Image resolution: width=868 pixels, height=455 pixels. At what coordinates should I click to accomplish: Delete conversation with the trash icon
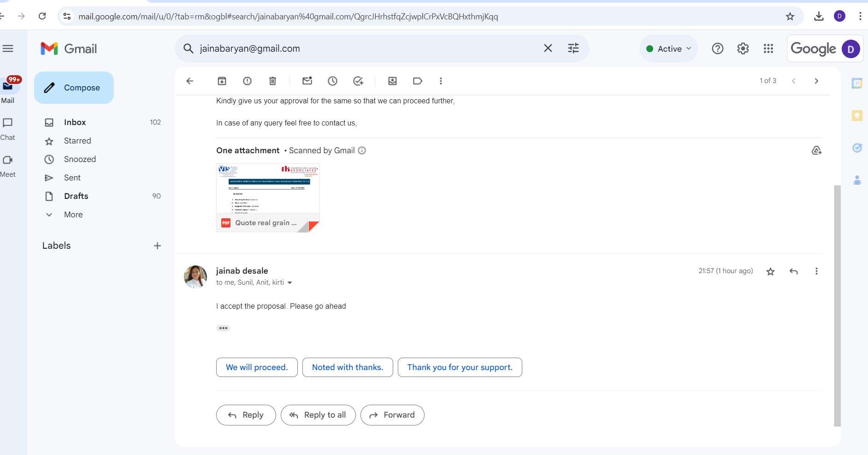tap(272, 81)
